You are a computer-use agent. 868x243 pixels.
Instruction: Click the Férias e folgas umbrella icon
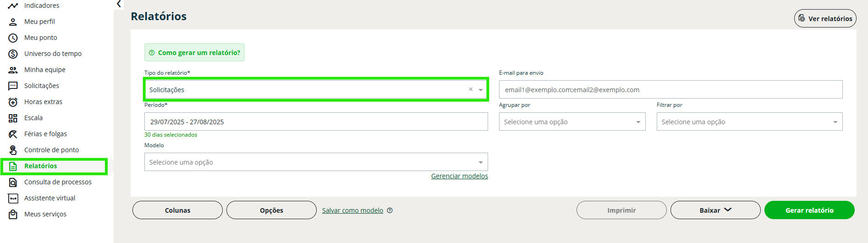click(x=13, y=134)
